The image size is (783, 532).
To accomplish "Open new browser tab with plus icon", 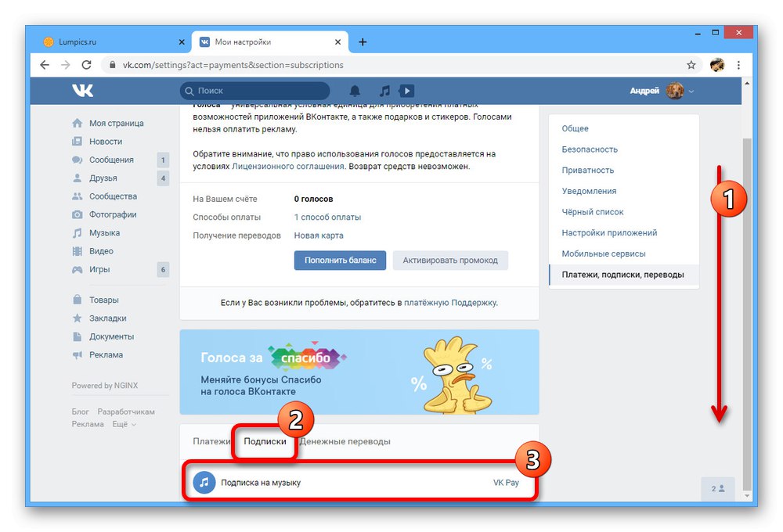I will (x=363, y=42).
